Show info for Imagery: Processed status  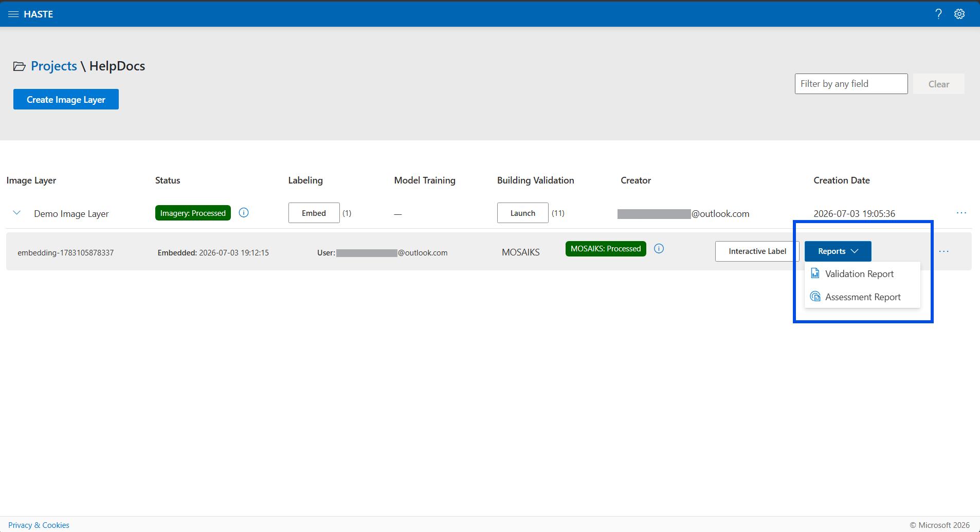[x=244, y=213]
